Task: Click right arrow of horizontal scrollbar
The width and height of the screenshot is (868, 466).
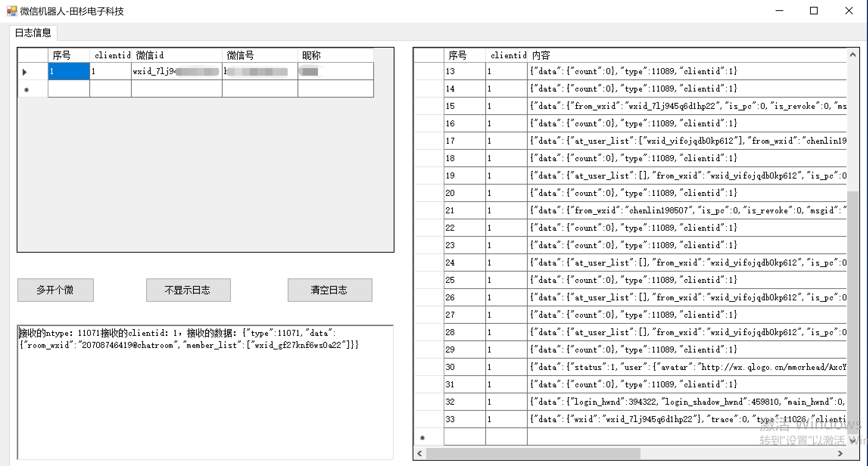Action: click(x=840, y=453)
